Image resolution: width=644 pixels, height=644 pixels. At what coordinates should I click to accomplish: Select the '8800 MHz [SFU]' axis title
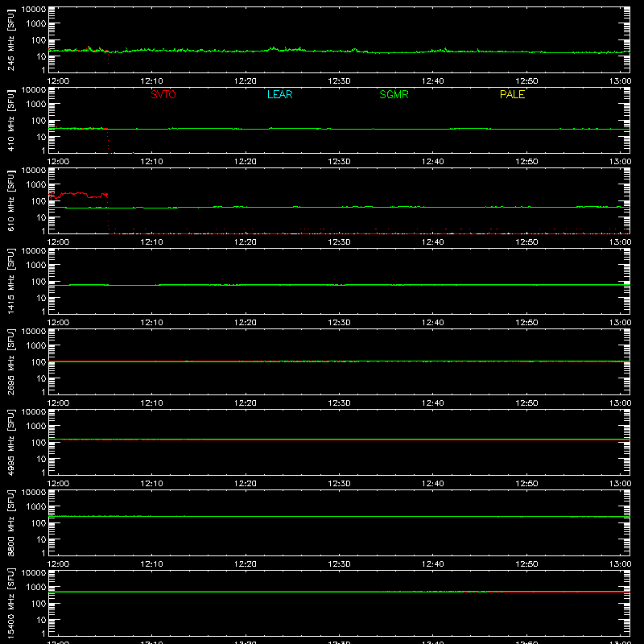pos(11,522)
